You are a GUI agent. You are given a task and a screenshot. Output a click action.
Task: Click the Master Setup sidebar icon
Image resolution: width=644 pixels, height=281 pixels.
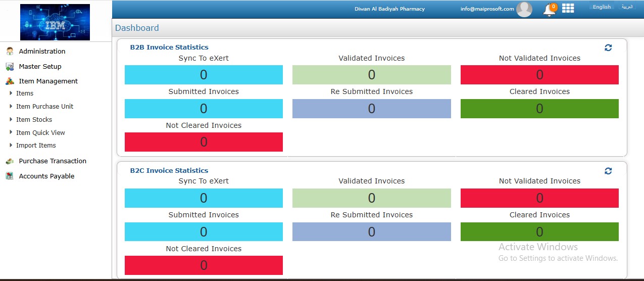pyautogui.click(x=10, y=66)
